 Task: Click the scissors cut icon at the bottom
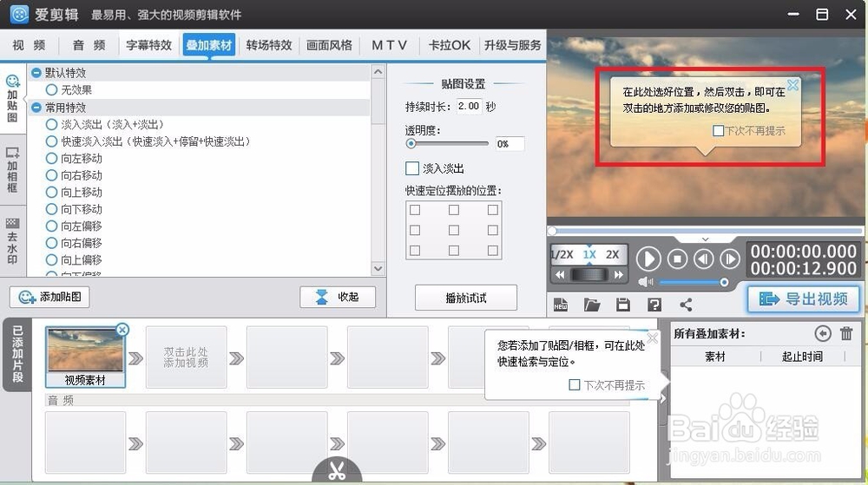337,470
